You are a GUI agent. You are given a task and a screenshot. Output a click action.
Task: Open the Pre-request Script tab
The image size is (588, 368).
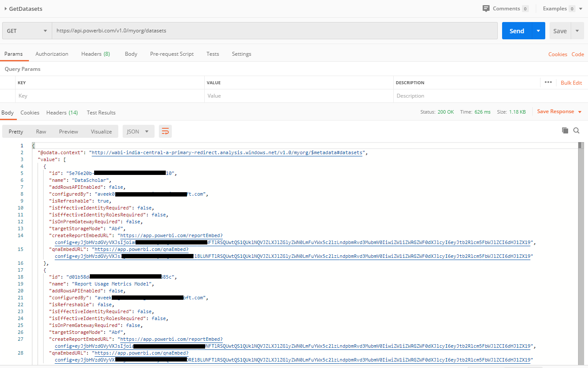click(172, 54)
